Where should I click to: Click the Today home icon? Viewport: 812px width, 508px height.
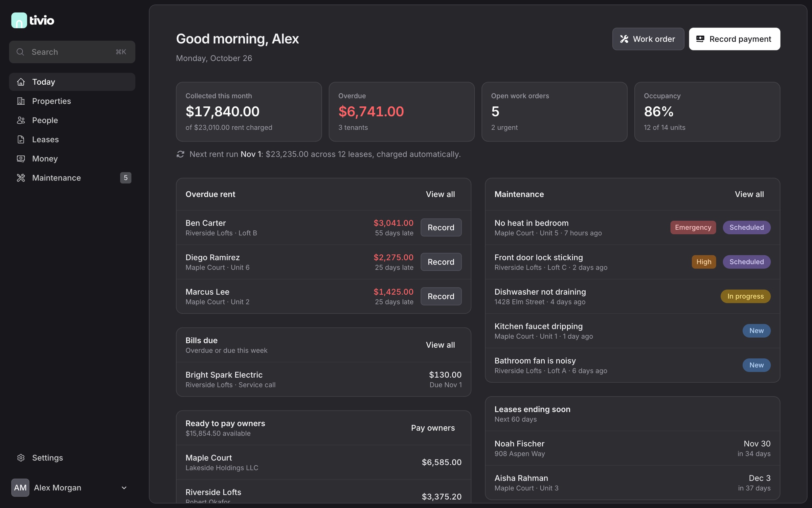point(21,82)
